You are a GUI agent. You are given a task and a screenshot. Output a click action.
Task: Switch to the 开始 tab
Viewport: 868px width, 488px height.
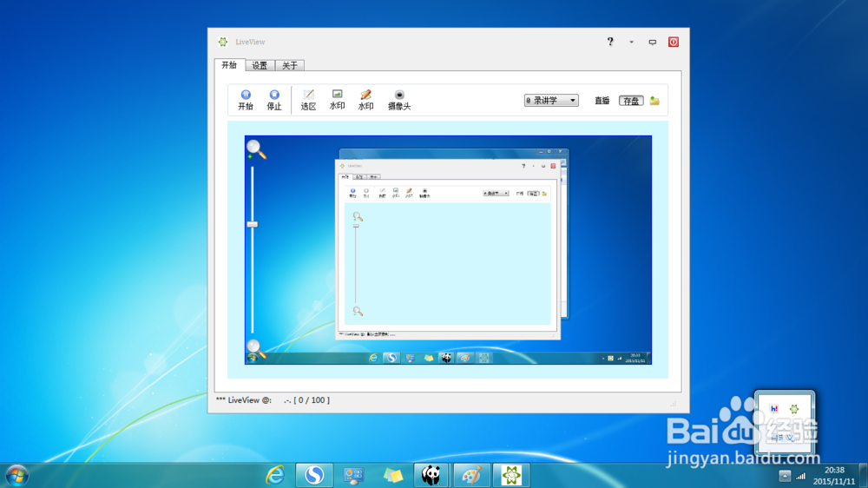pos(229,65)
